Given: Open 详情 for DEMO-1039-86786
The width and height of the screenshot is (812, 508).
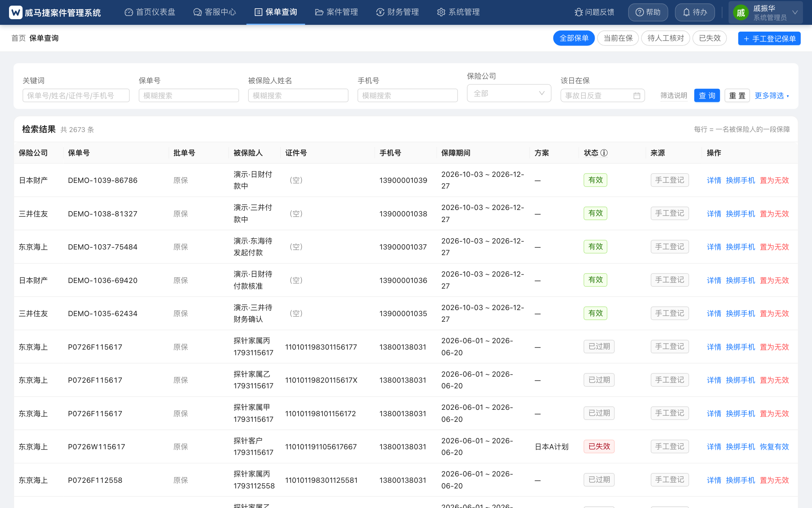Looking at the screenshot, I should [714, 180].
